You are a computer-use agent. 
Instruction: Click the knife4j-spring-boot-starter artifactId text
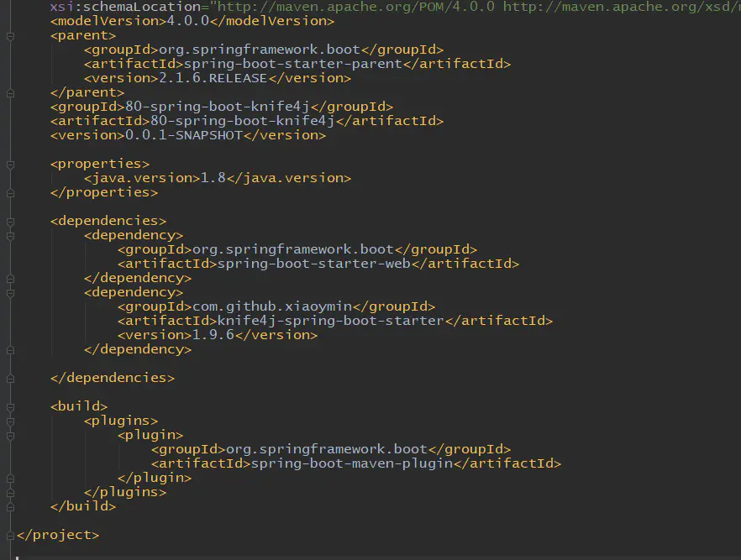[330, 321]
